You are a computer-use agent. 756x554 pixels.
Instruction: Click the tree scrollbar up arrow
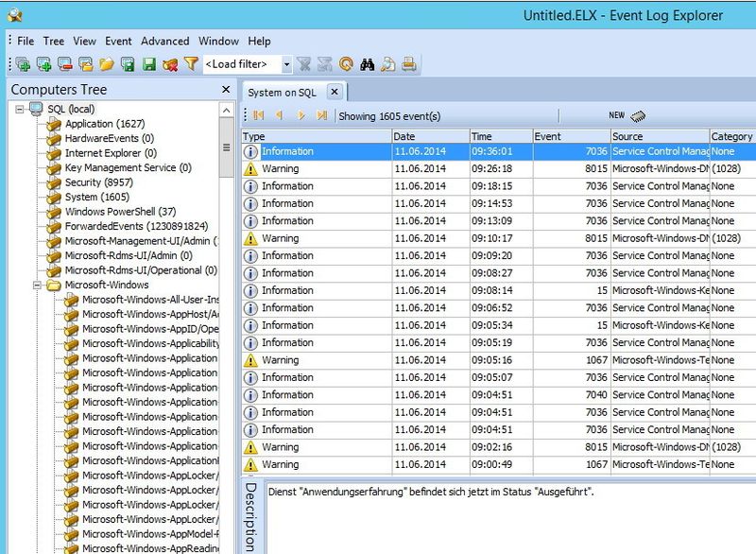(x=226, y=111)
